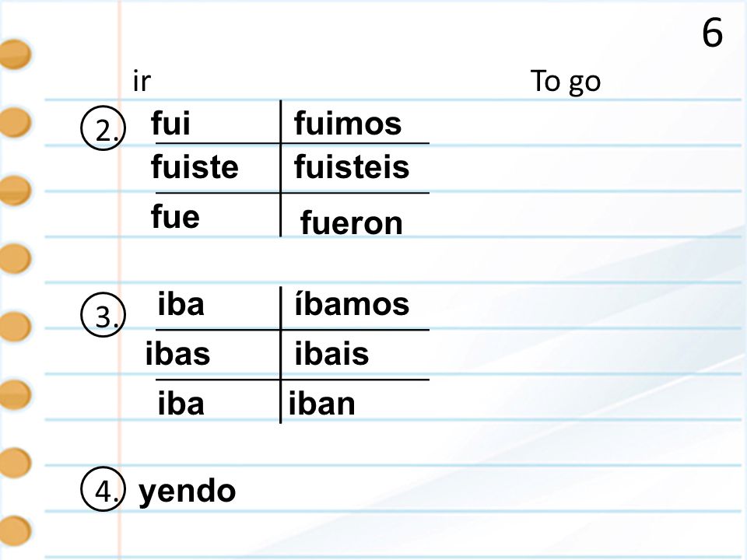Image resolution: width=747 pixels, height=560 pixels.
Task: Click the word 'ibas'
Action: click(x=177, y=353)
